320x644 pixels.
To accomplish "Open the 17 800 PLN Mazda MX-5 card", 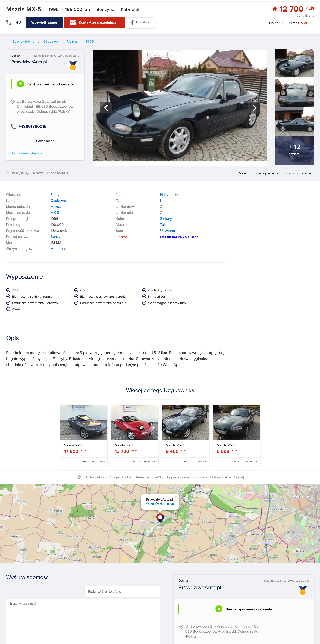I will click(84, 435).
